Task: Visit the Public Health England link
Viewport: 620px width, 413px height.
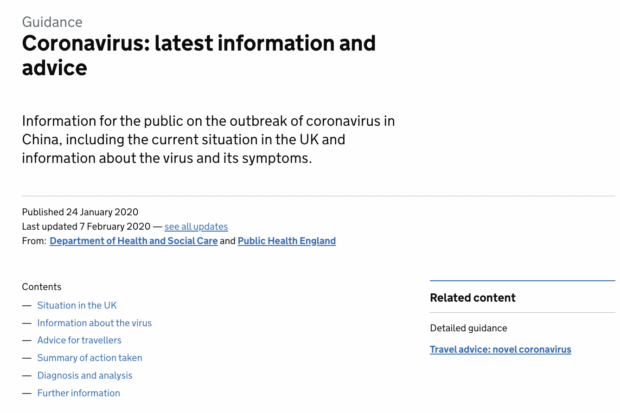Action: coord(287,241)
